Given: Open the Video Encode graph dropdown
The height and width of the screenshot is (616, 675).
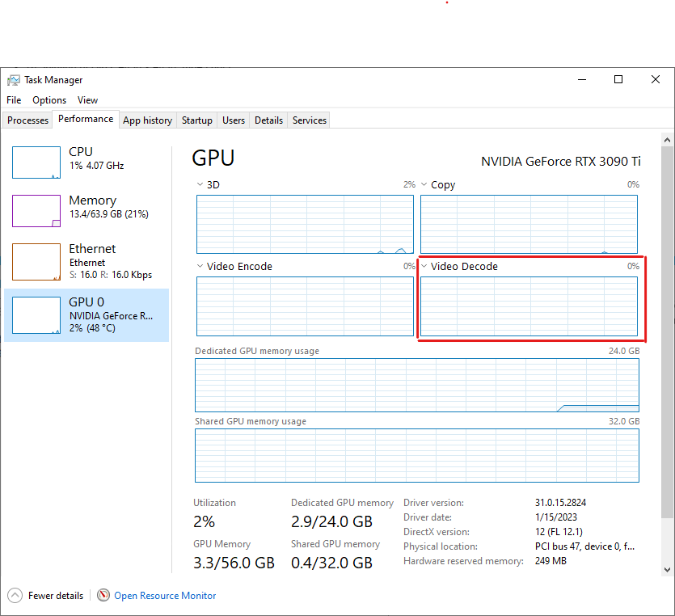Looking at the screenshot, I should pyautogui.click(x=200, y=266).
